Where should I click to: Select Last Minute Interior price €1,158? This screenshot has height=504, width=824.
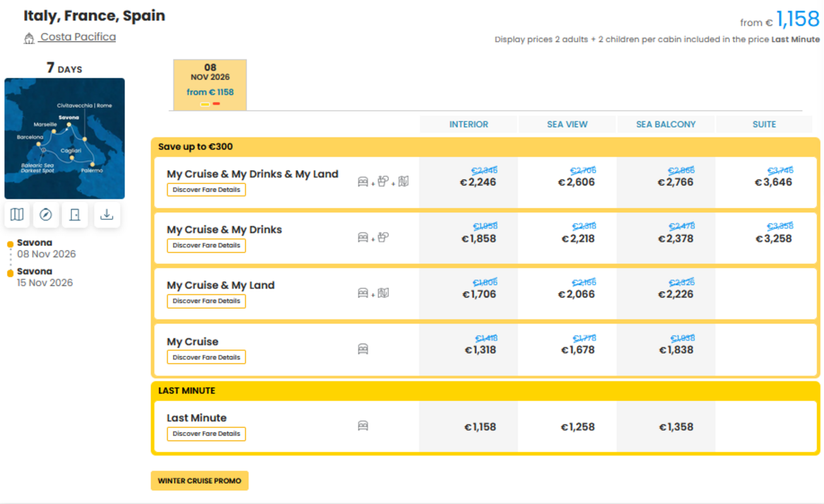point(480,427)
